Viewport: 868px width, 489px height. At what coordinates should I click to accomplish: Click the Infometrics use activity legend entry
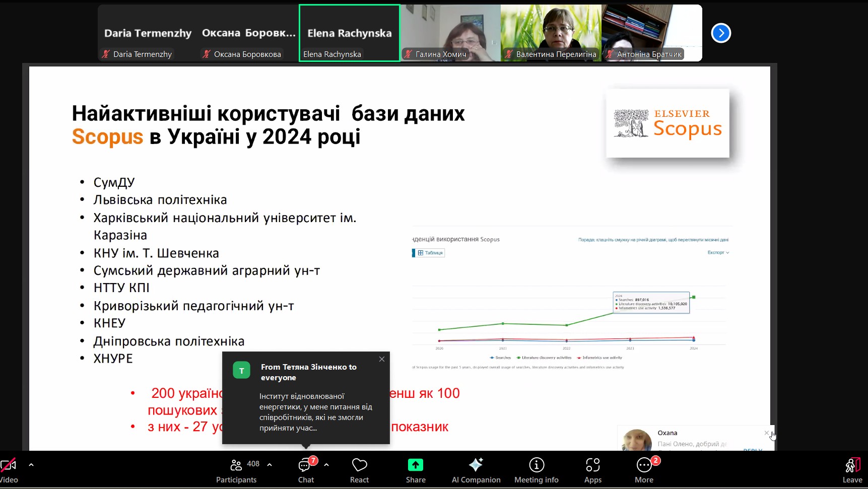click(x=599, y=358)
